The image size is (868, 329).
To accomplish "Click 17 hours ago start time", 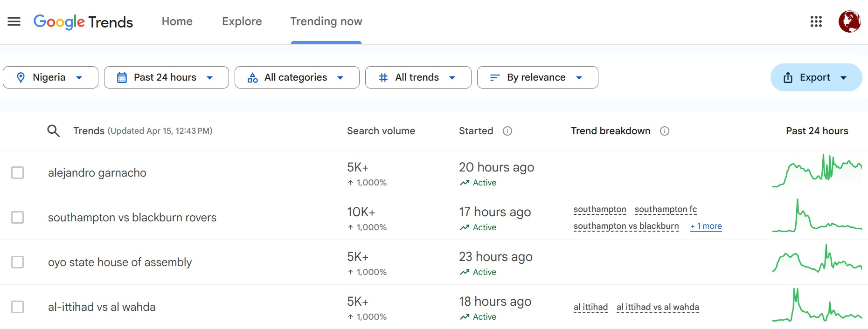I will point(495,212).
